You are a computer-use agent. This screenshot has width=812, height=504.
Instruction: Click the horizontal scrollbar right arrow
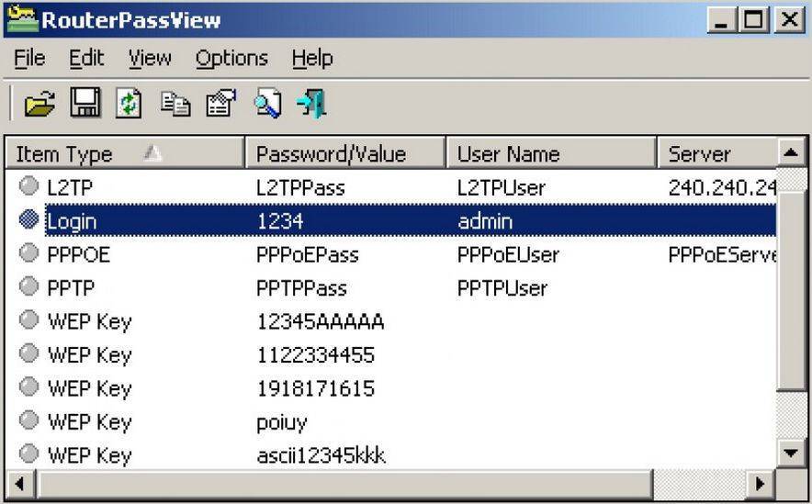pos(761,485)
